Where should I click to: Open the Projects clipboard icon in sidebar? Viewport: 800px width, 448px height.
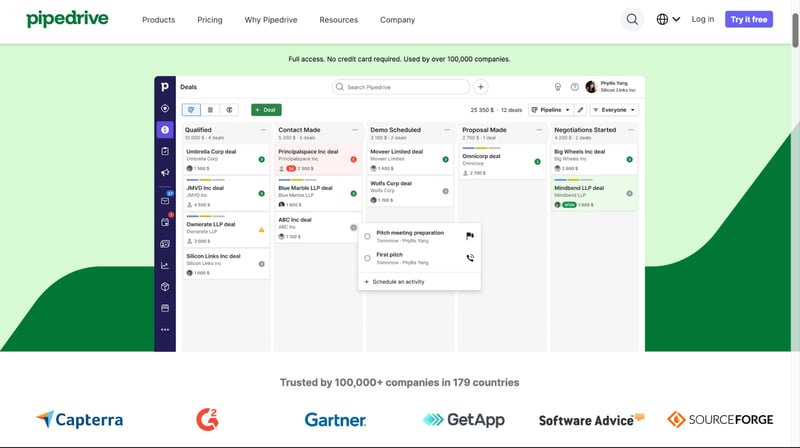click(x=165, y=151)
